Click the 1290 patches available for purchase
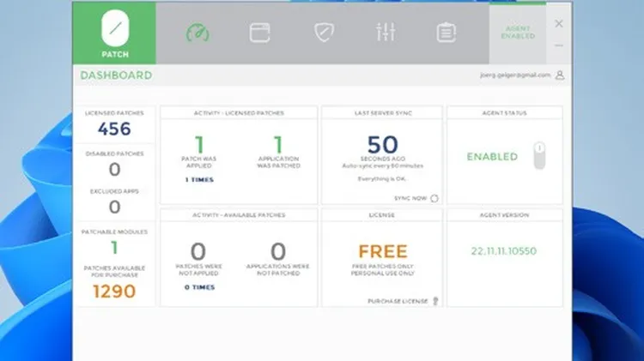The image size is (644, 361). pos(114,292)
